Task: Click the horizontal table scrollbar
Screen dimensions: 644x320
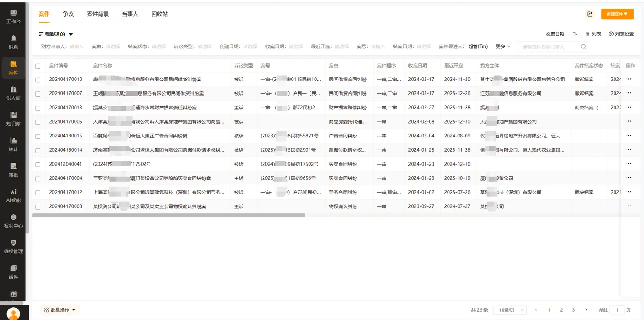Action: [169, 215]
